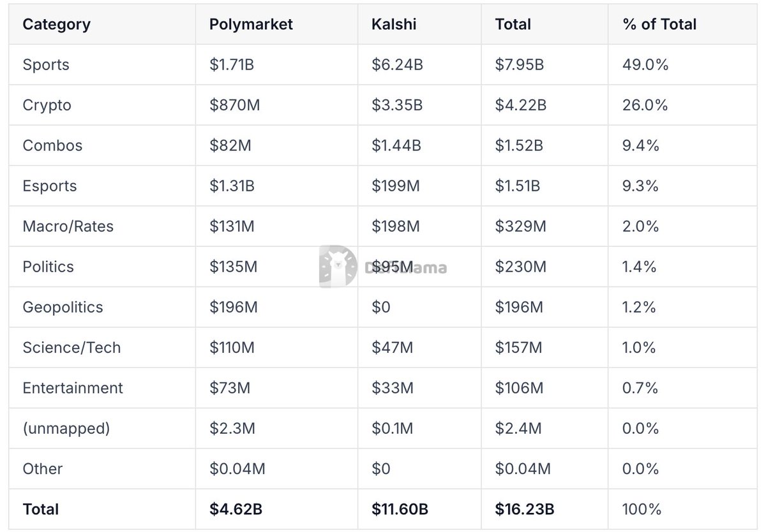This screenshot has height=532, width=766.
Task: Click the % of Total column header
Action: (659, 24)
